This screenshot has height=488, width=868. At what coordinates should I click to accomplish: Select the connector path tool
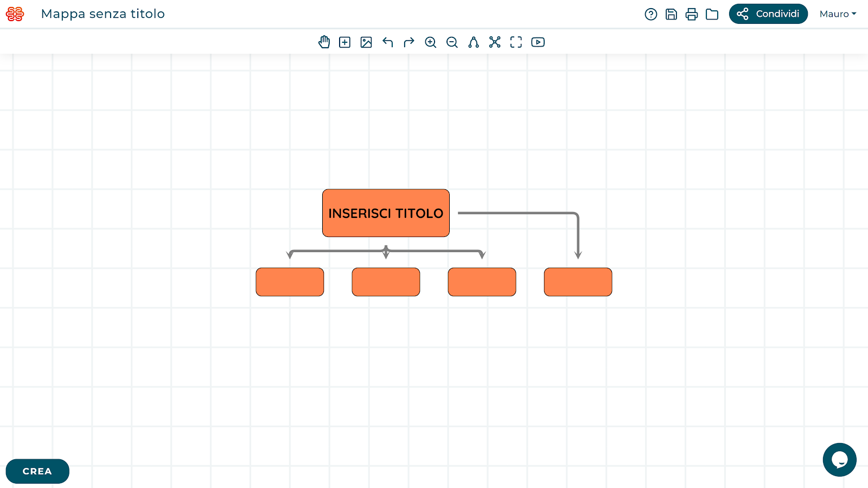pos(474,42)
